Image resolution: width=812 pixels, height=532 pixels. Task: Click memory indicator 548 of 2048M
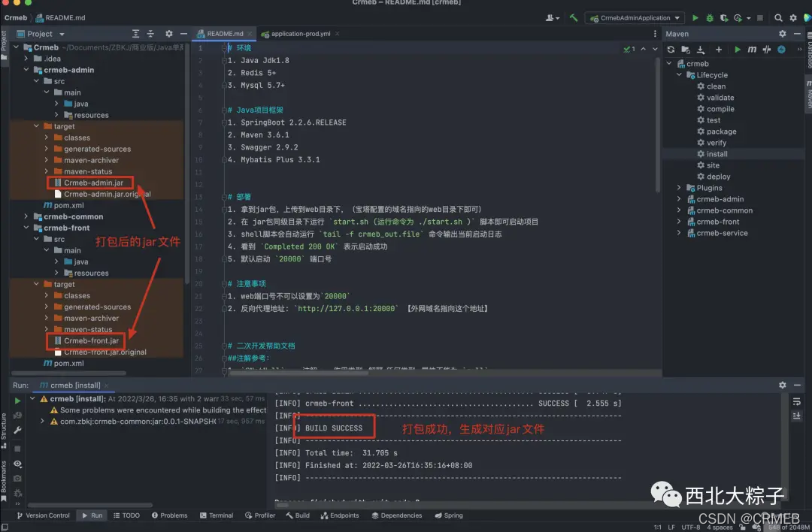click(x=788, y=527)
